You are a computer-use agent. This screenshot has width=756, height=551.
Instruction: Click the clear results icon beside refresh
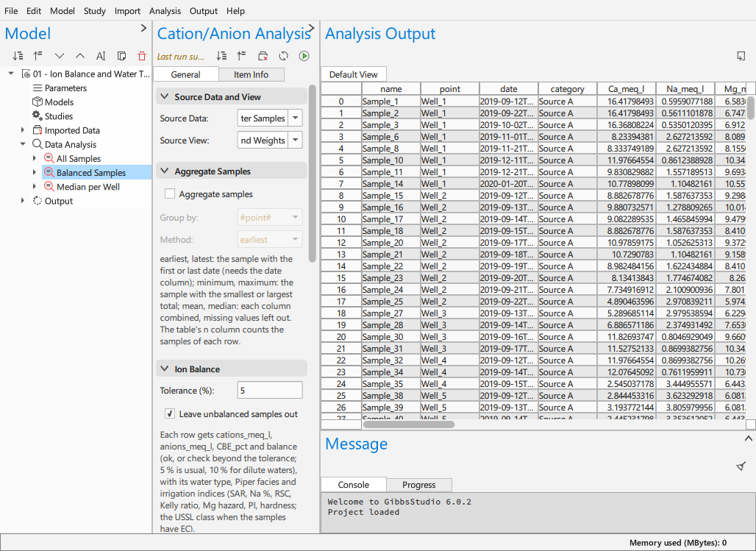click(x=263, y=56)
